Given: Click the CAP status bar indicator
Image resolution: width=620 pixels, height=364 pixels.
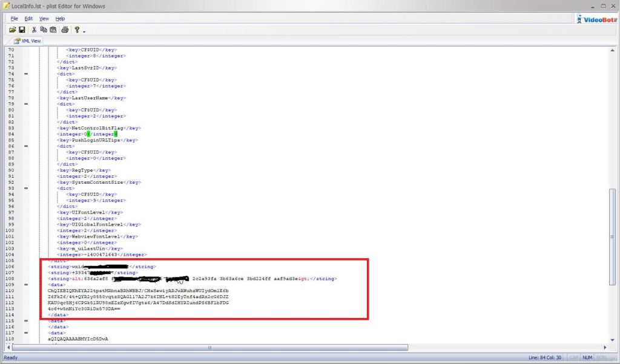Looking at the screenshot, I should [574, 358].
